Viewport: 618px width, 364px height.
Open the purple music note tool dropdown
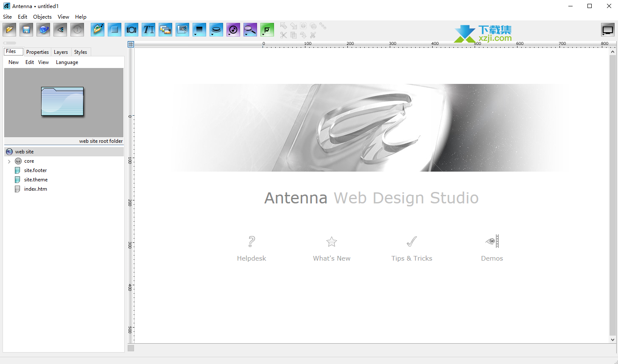point(233,30)
